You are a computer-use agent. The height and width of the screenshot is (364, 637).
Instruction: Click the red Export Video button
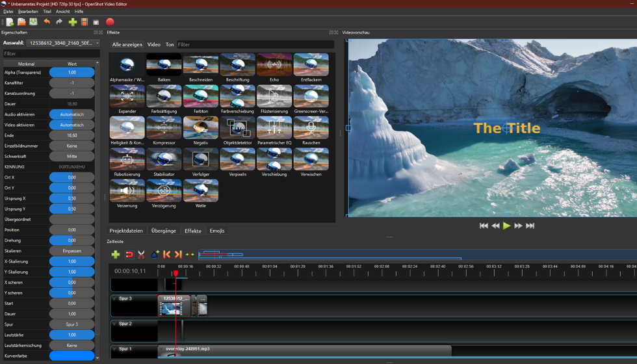coord(110,22)
